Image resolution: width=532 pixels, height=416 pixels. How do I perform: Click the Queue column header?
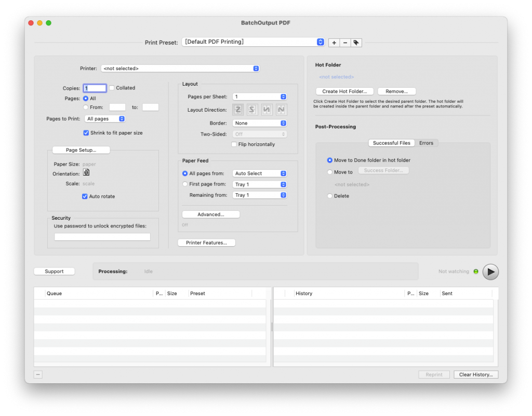click(99, 293)
